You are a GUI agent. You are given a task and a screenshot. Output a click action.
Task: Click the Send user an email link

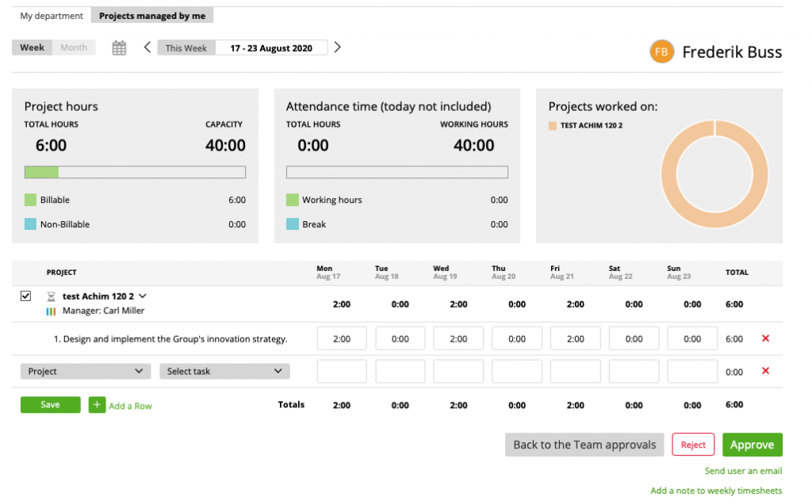pos(743,471)
